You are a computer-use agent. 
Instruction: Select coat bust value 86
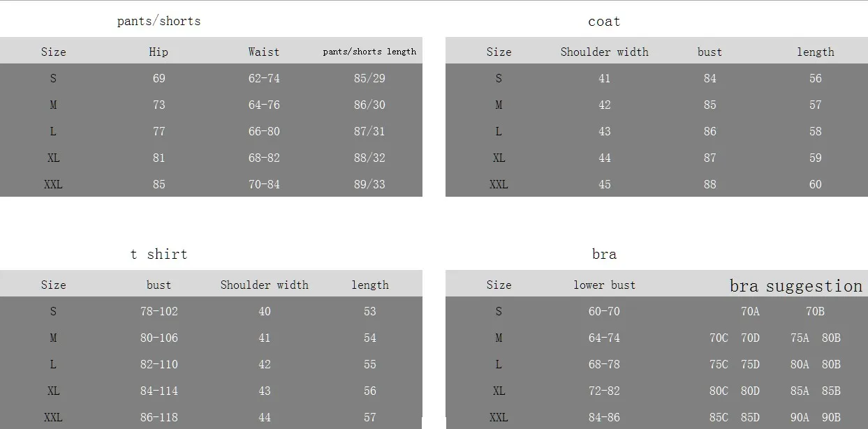click(x=709, y=131)
